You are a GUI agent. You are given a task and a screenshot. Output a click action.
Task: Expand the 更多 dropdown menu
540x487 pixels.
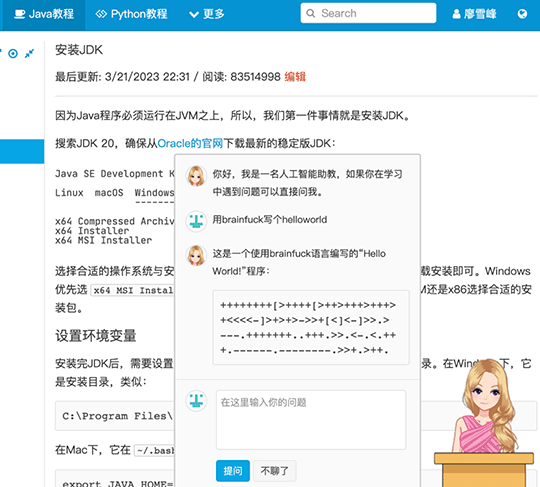(207, 14)
